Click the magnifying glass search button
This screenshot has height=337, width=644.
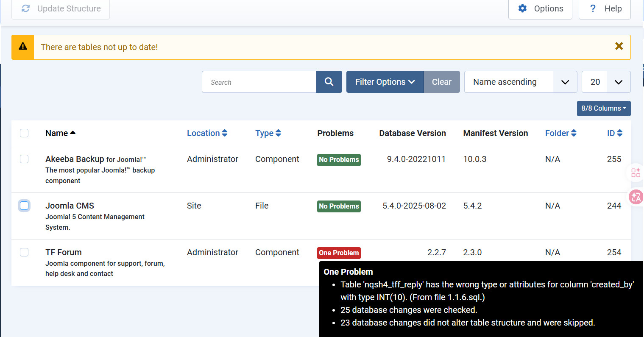click(x=329, y=82)
